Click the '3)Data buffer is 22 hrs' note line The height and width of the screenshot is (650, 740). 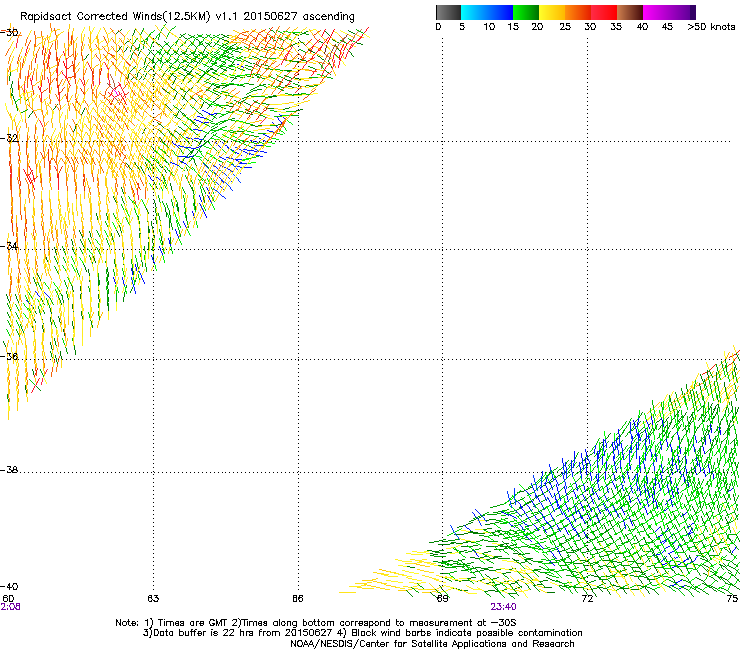[x=362, y=633]
